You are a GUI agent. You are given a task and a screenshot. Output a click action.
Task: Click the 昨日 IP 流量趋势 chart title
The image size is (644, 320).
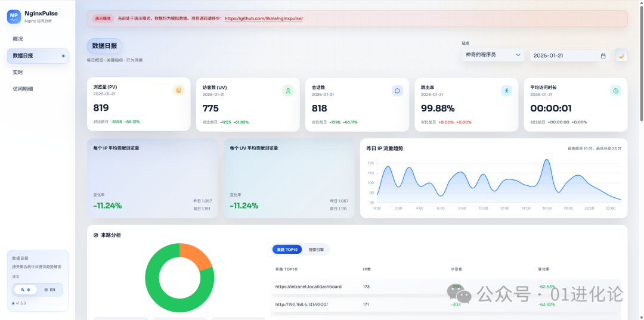[x=385, y=148]
